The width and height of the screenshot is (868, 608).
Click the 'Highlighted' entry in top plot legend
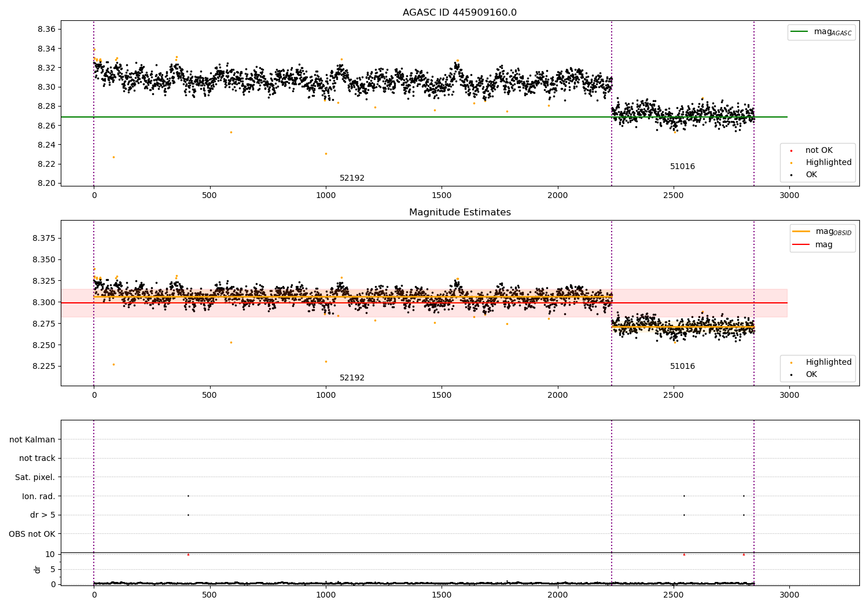point(829,163)
